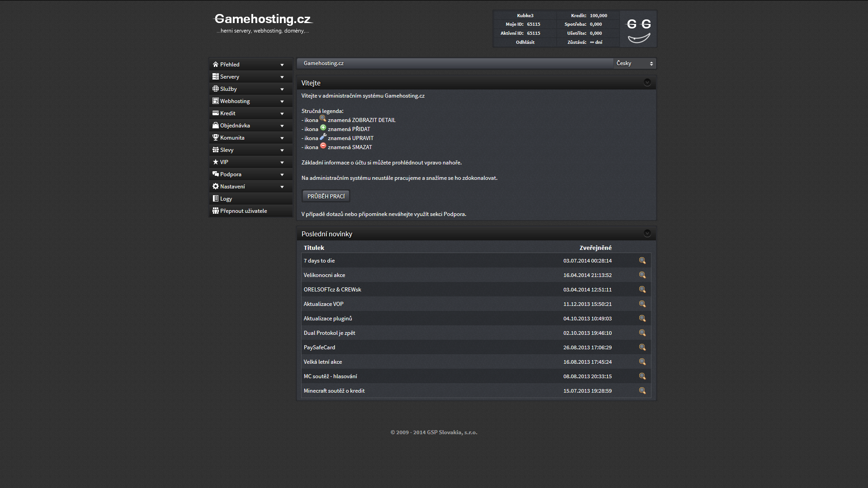
Task: Expand the VIP menu arrow
Action: point(282,162)
